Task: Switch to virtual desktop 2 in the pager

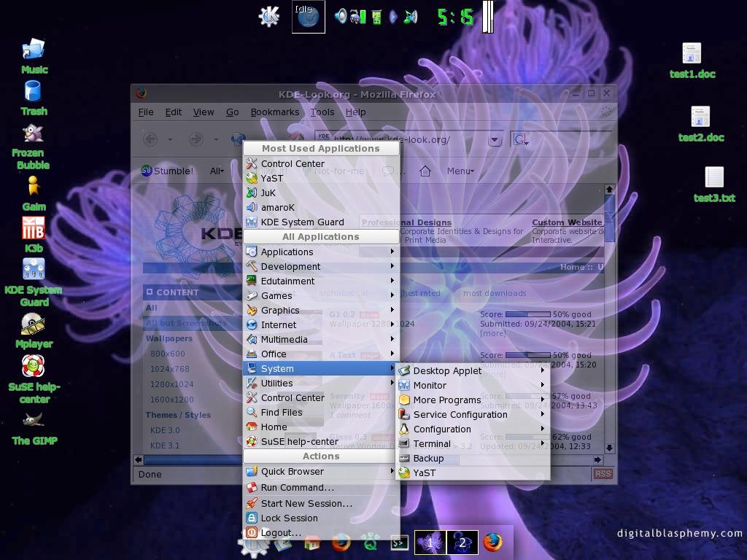Action: 462,542
